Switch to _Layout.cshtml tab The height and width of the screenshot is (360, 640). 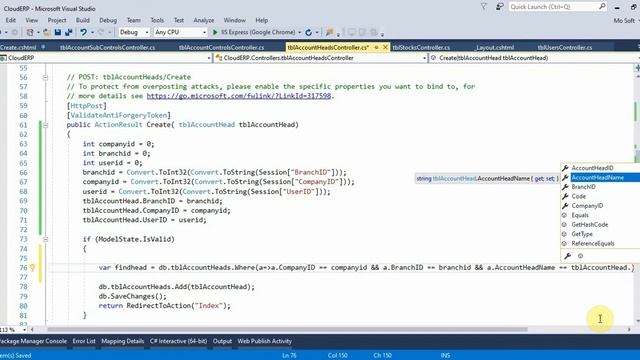click(495, 47)
